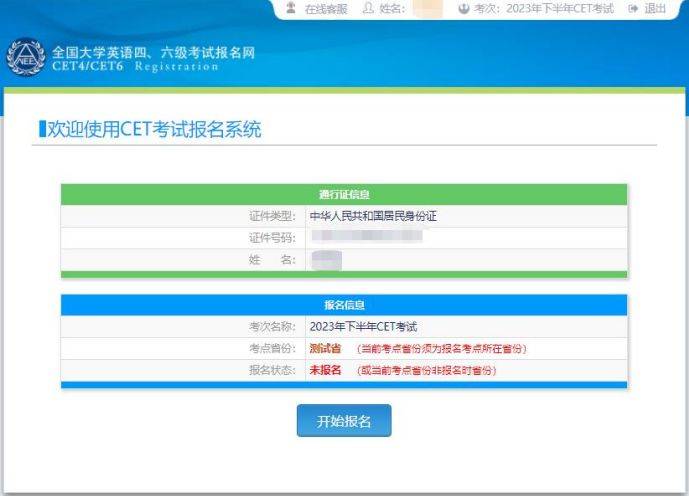The width and height of the screenshot is (689, 496).
Task: Click the 报名信息 blue section header
Action: [x=344, y=305]
